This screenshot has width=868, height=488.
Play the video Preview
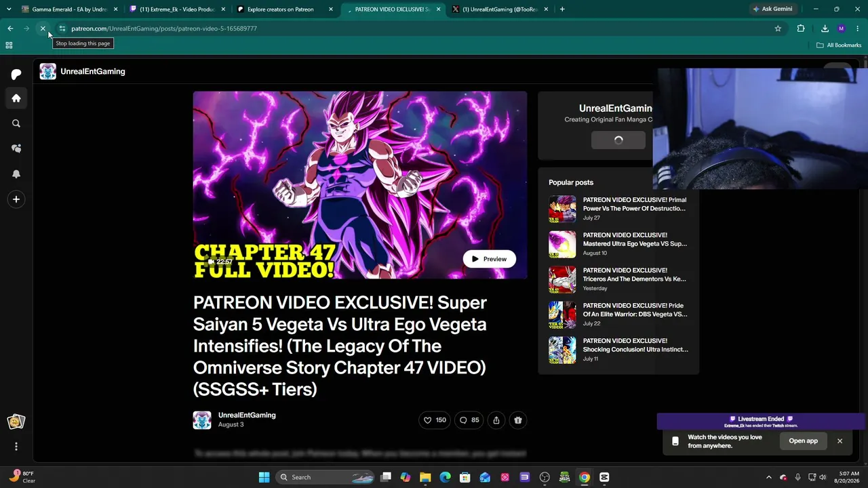(490, 259)
